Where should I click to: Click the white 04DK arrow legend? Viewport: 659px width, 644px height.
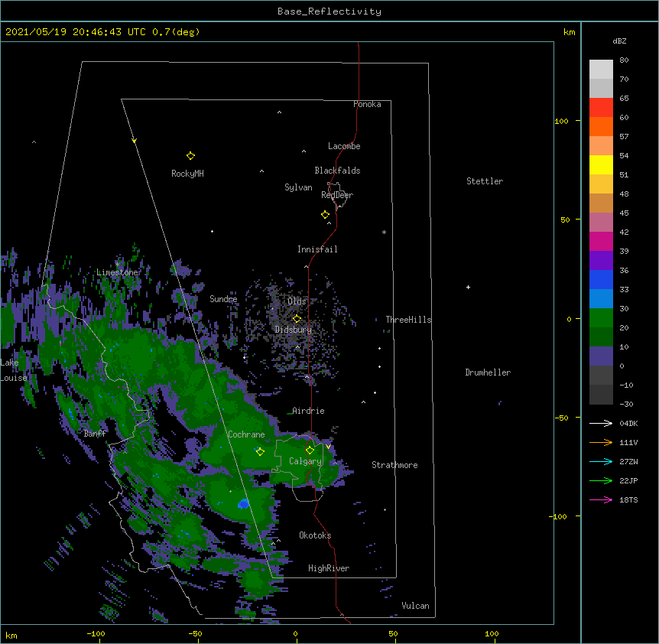tap(601, 423)
